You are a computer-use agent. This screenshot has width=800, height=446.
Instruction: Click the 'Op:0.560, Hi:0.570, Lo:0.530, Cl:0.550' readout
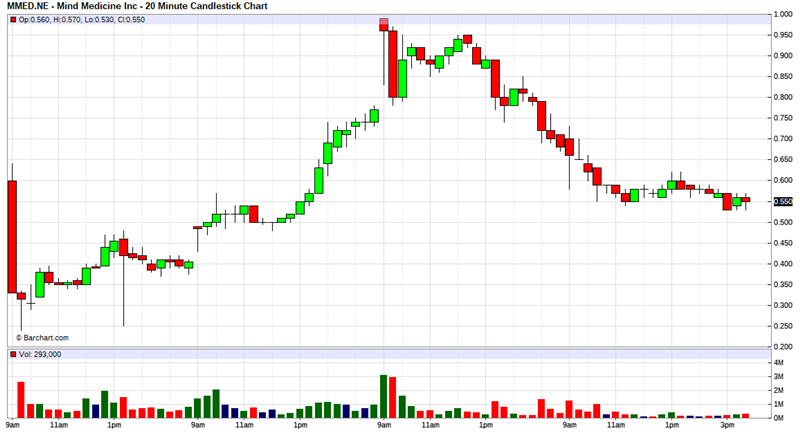(82, 20)
